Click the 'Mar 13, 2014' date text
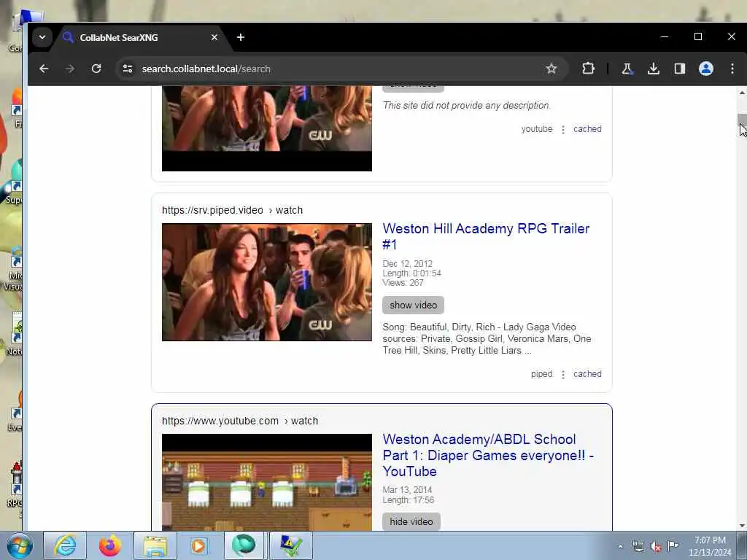The height and width of the screenshot is (560, 747). 407,490
